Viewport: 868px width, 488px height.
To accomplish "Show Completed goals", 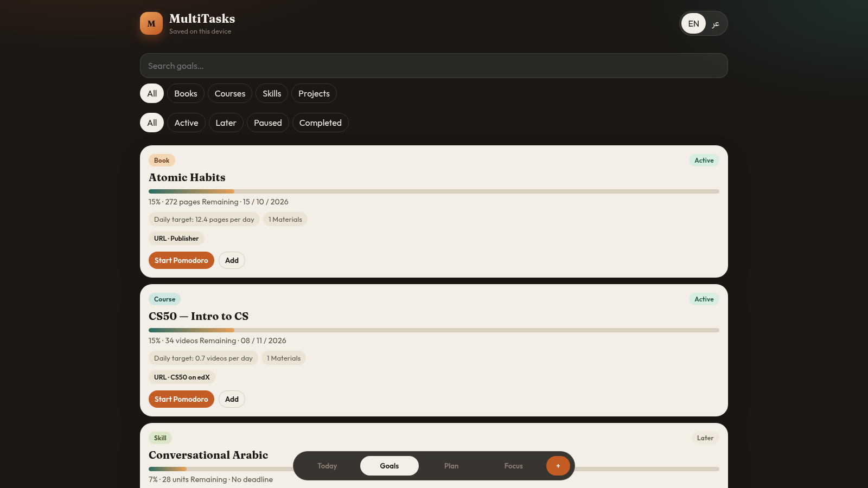I will tap(321, 123).
